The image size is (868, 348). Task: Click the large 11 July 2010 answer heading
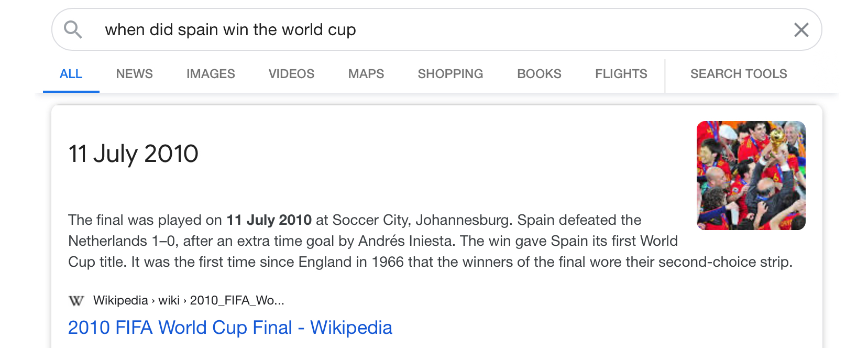[x=134, y=154]
